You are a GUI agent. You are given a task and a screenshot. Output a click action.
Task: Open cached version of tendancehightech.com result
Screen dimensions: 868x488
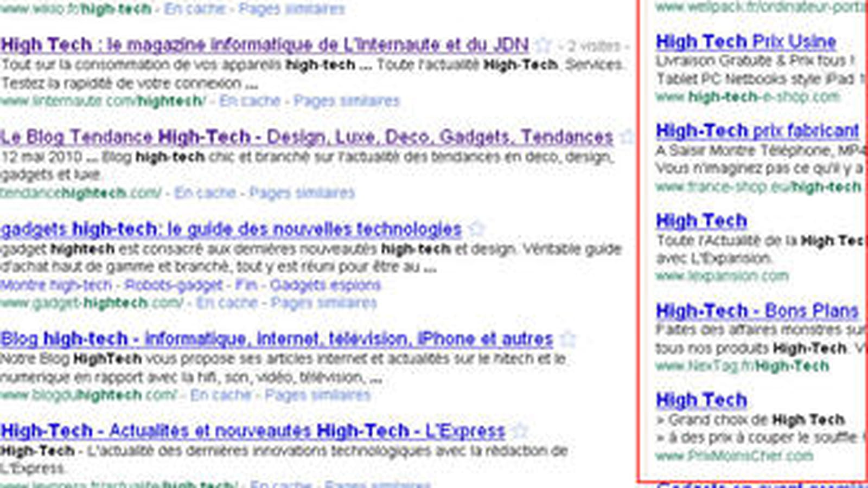[205, 192]
